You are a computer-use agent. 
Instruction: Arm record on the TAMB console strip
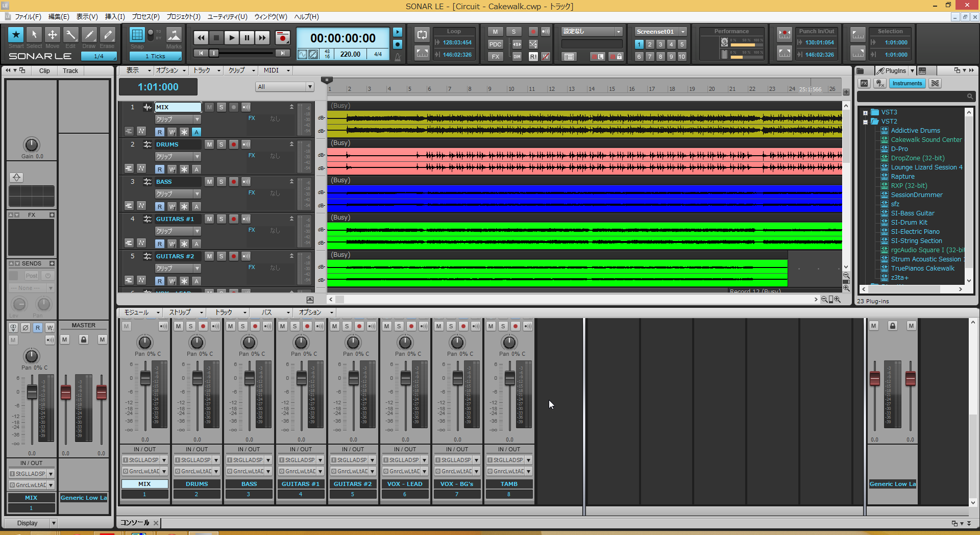click(516, 326)
